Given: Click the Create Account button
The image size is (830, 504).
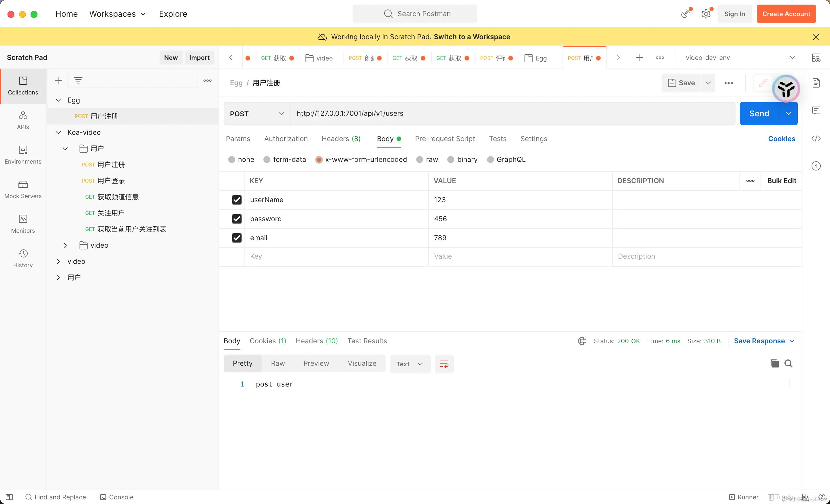Looking at the screenshot, I should coord(786,14).
